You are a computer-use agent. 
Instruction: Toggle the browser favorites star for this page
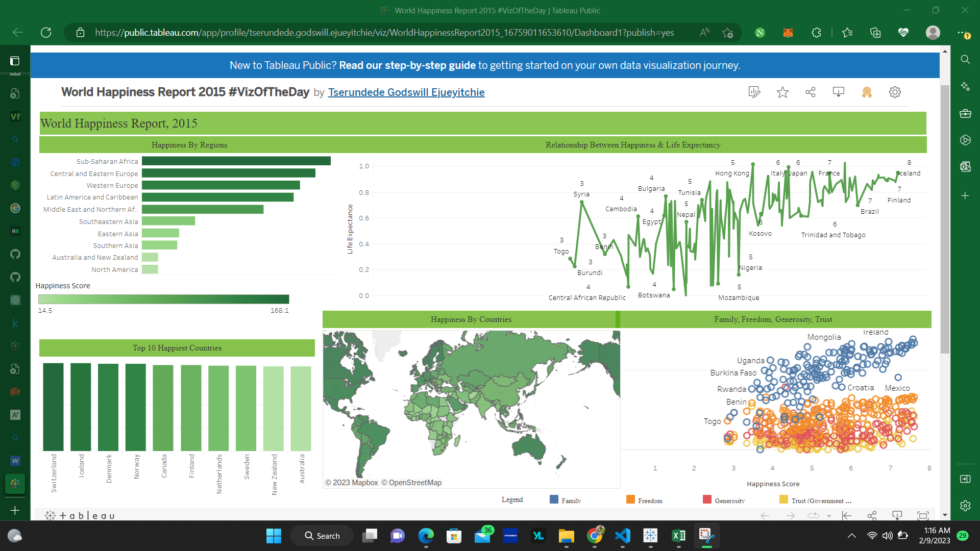tap(727, 32)
